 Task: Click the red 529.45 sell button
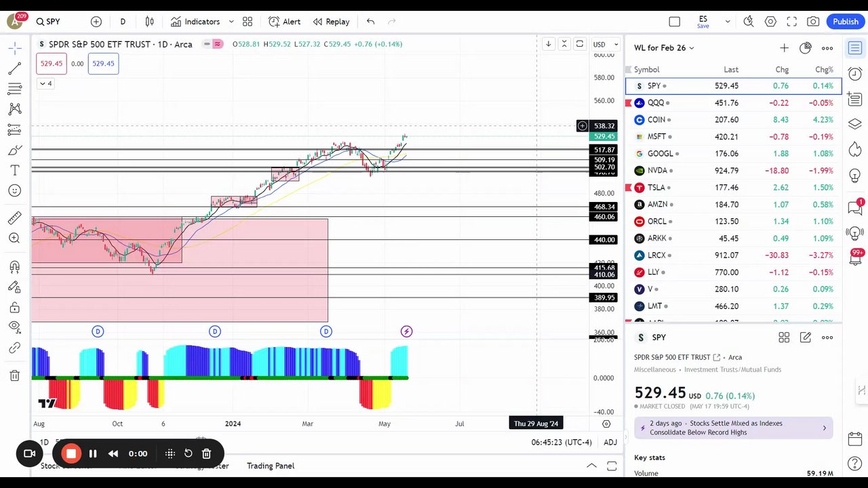pyautogui.click(x=52, y=64)
